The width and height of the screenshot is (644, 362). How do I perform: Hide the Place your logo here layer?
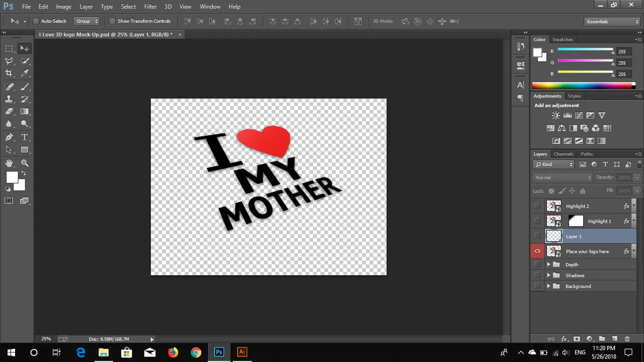tap(537, 251)
